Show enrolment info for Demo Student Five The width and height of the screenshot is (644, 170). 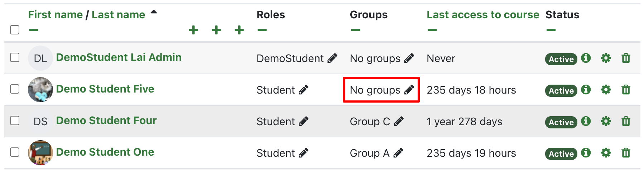[586, 90]
